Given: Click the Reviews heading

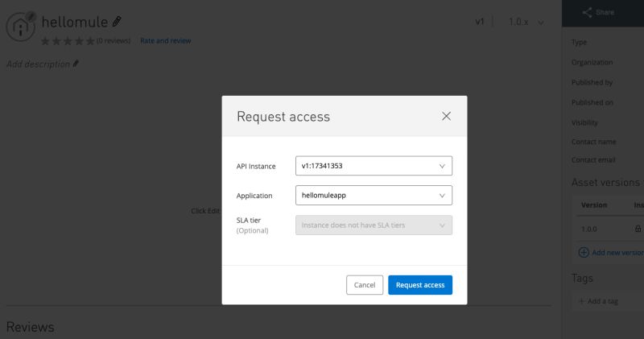Looking at the screenshot, I should pyautogui.click(x=31, y=327).
